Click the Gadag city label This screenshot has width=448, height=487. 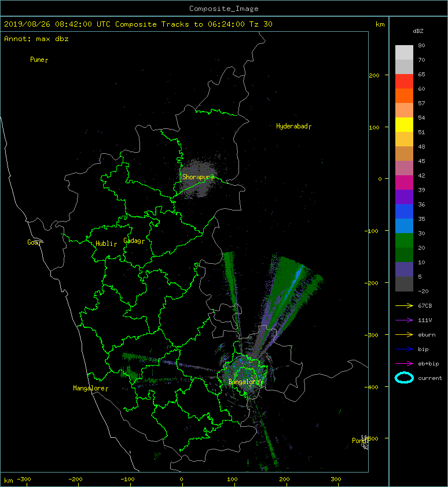(x=133, y=241)
